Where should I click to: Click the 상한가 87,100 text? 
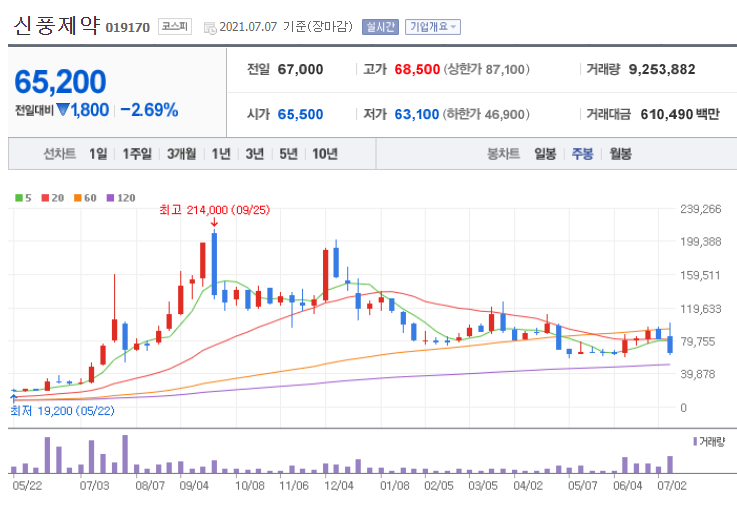[486, 70]
